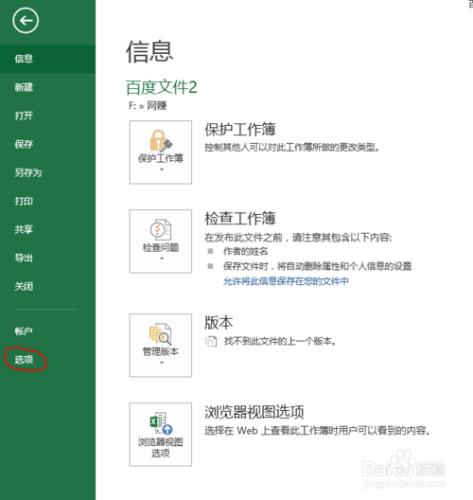473x500 pixels.
Task: Click the 允许将此信息保存在您的文件中 link
Action: (x=286, y=281)
